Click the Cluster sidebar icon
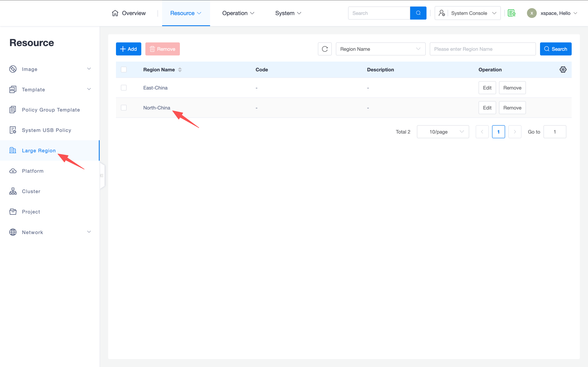The width and height of the screenshot is (588, 367). pos(13,191)
